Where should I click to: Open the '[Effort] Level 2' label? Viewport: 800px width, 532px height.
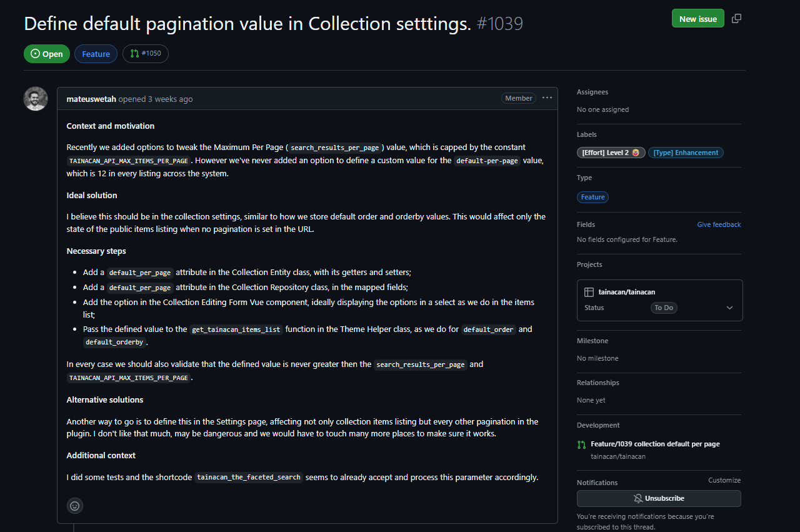611,153
